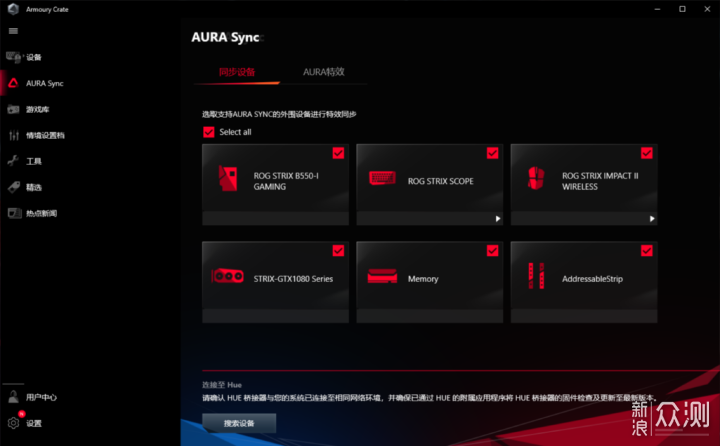720x446 pixels.
Task: Toggle the Select all checkbox
Action: pos(208,132)
